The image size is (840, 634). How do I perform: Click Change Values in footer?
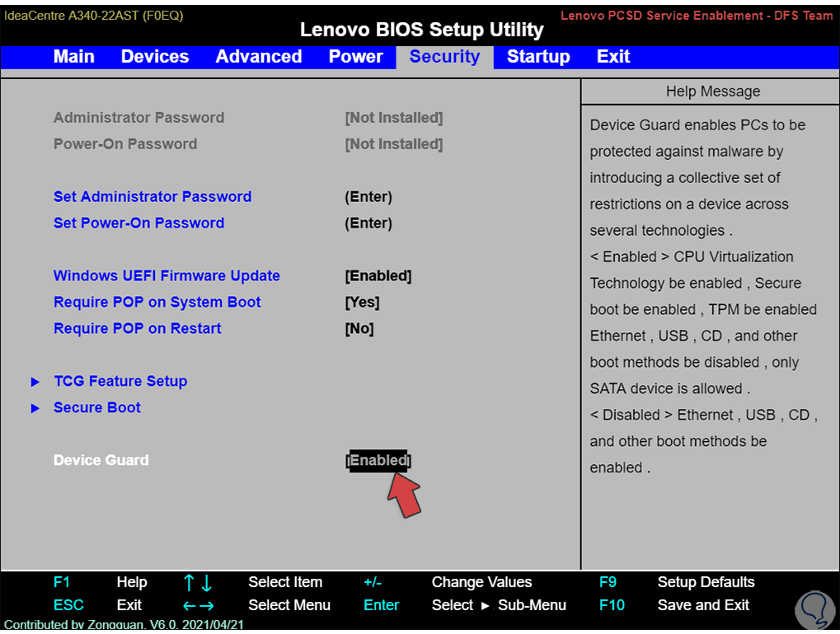pos(481,582)
